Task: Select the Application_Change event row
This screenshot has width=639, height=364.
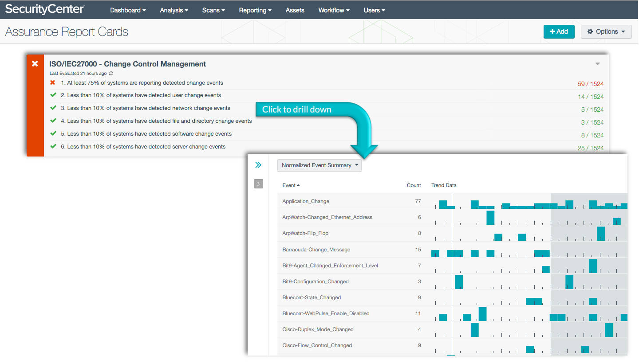Action: (453, 201)
